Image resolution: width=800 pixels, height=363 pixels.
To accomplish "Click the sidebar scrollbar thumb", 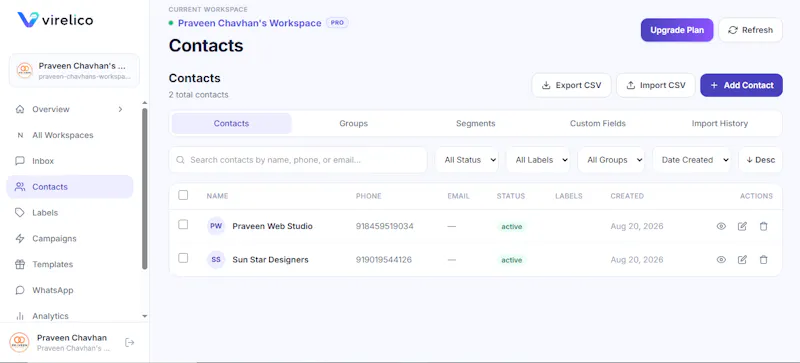I will click(144, 188).
